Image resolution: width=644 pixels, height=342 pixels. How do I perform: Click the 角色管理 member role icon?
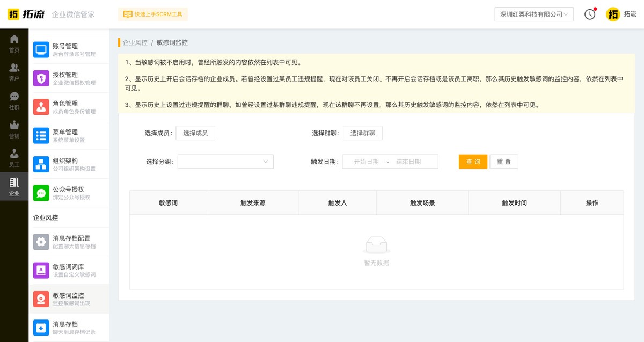41,106
